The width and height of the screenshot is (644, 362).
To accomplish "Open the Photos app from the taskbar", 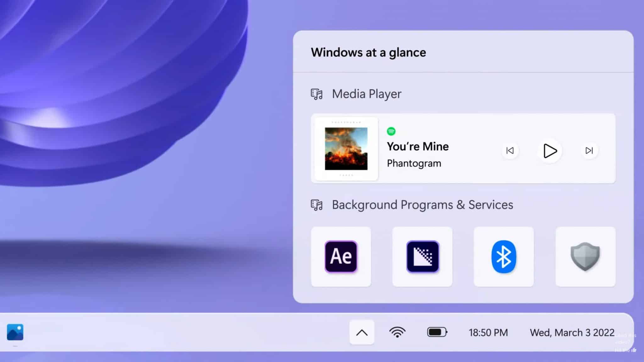I will coord(15,332).
